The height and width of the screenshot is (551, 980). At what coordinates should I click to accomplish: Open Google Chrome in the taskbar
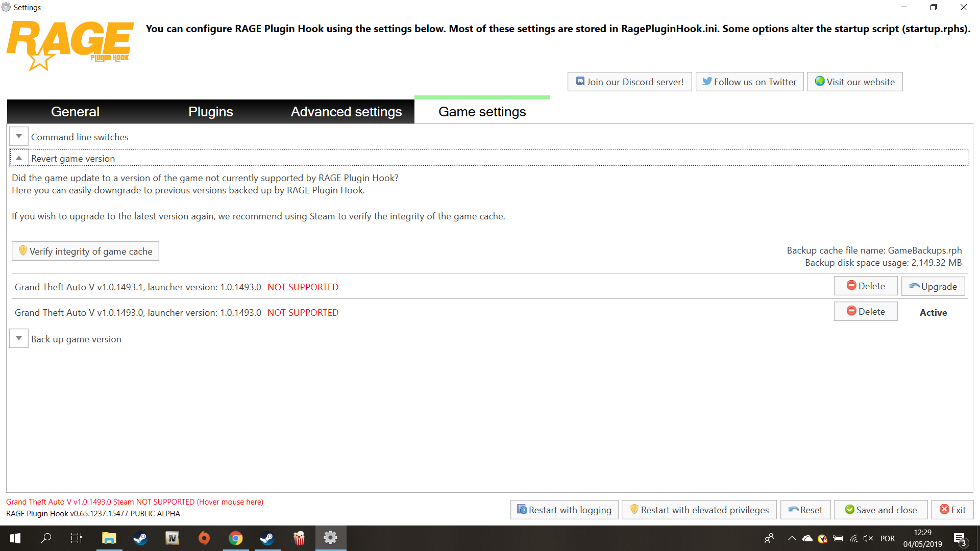(235, 538)
